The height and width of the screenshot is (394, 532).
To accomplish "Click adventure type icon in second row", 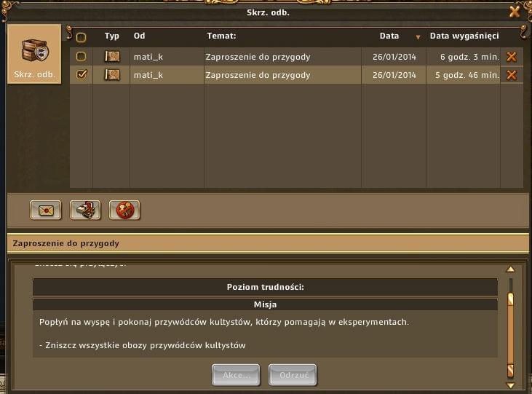I will pos(112,75).
